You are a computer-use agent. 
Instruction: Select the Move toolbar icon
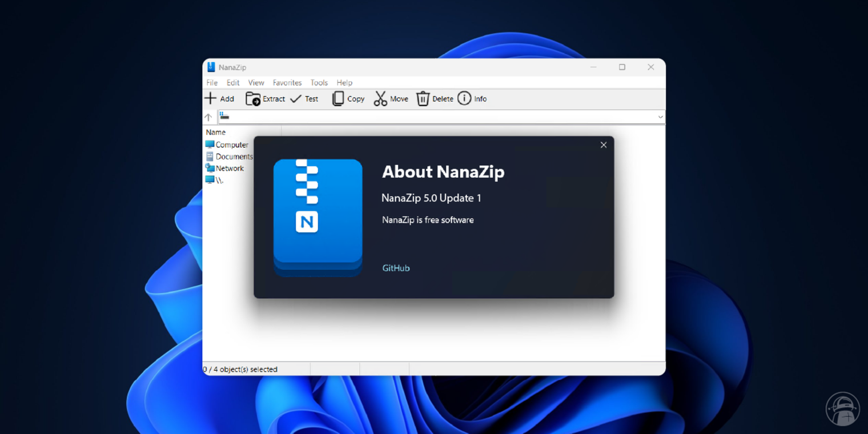380,98
